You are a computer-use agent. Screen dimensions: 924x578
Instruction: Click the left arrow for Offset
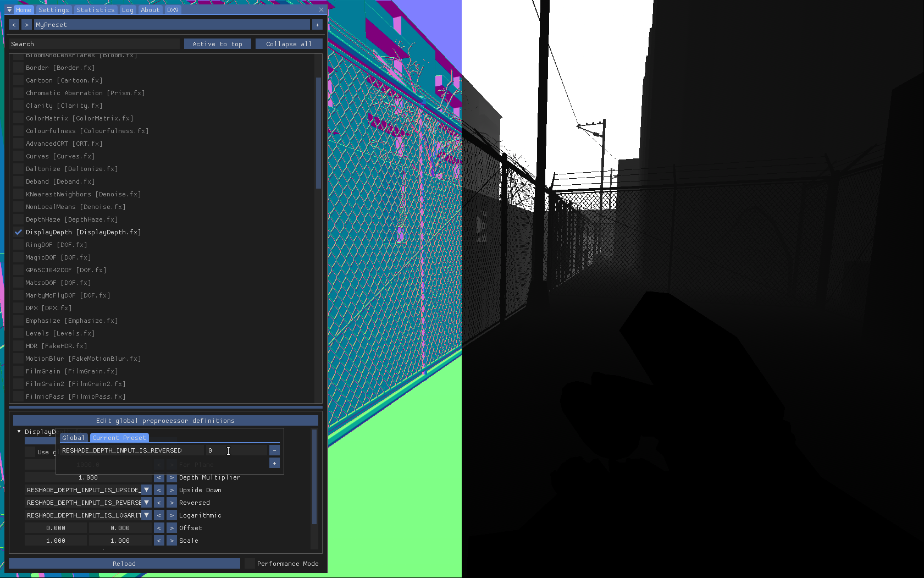click(159, 528)
